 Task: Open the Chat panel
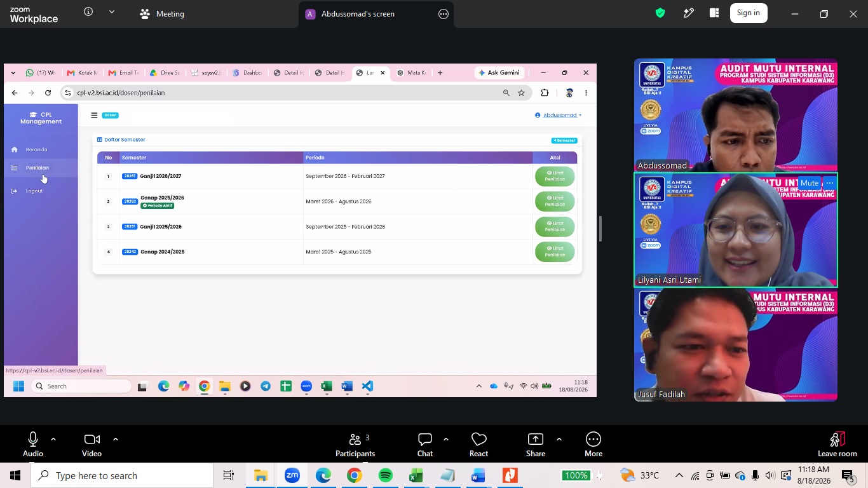click(425, 444)
